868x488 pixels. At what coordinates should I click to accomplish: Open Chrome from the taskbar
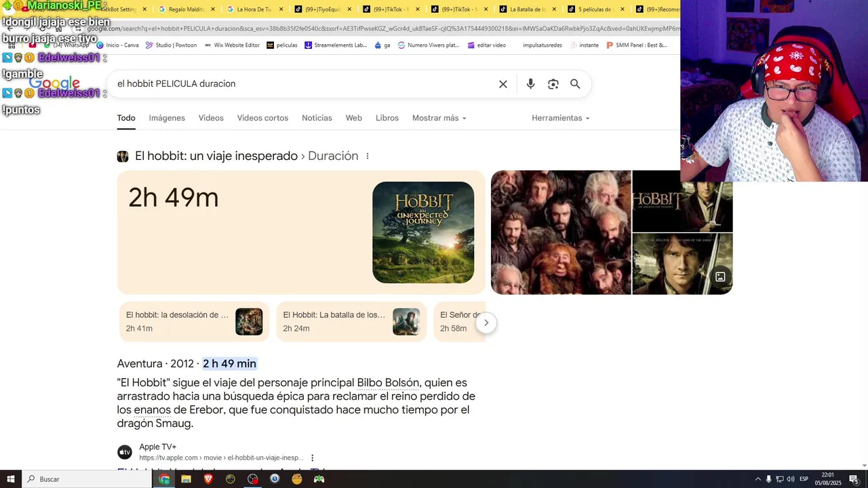(x=164, y=479)
